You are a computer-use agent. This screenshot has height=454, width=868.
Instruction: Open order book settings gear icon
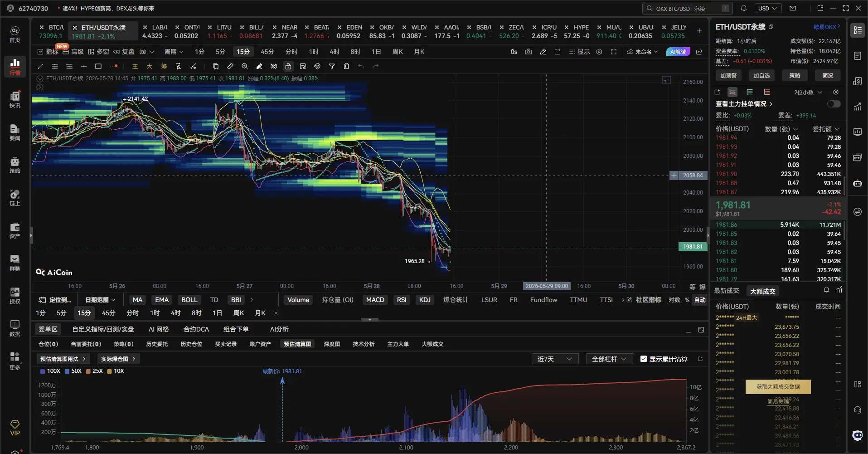(x=836, y=92)
